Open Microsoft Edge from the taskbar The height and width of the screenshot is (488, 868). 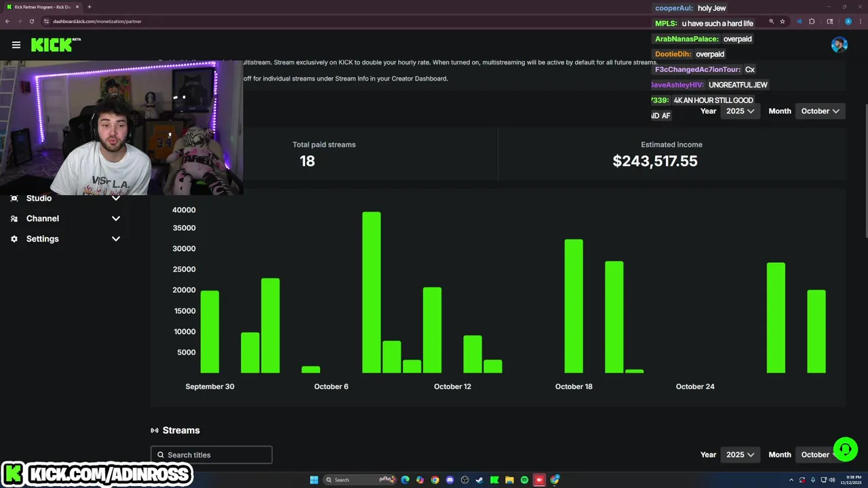(405, 480)
